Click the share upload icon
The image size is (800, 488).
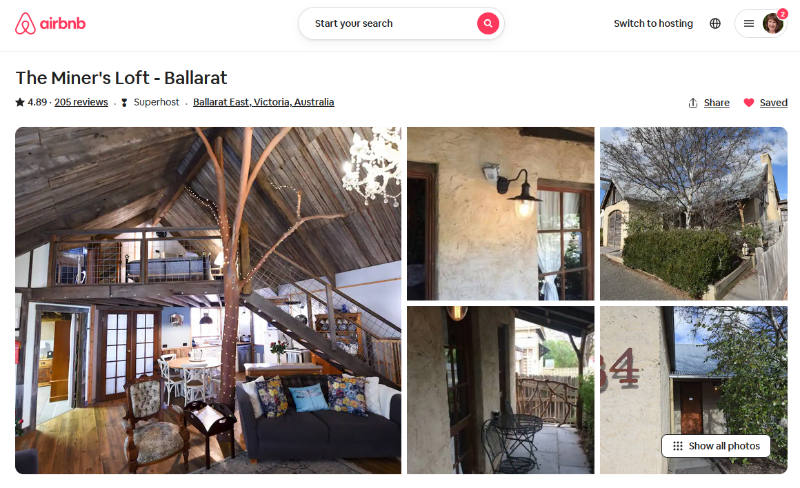tap(693, 103)
